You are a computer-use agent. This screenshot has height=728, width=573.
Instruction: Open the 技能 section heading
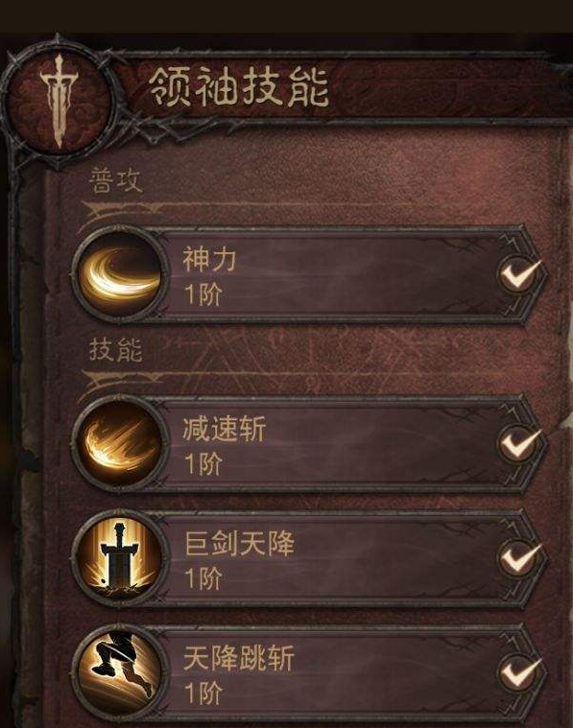[115, 349]
